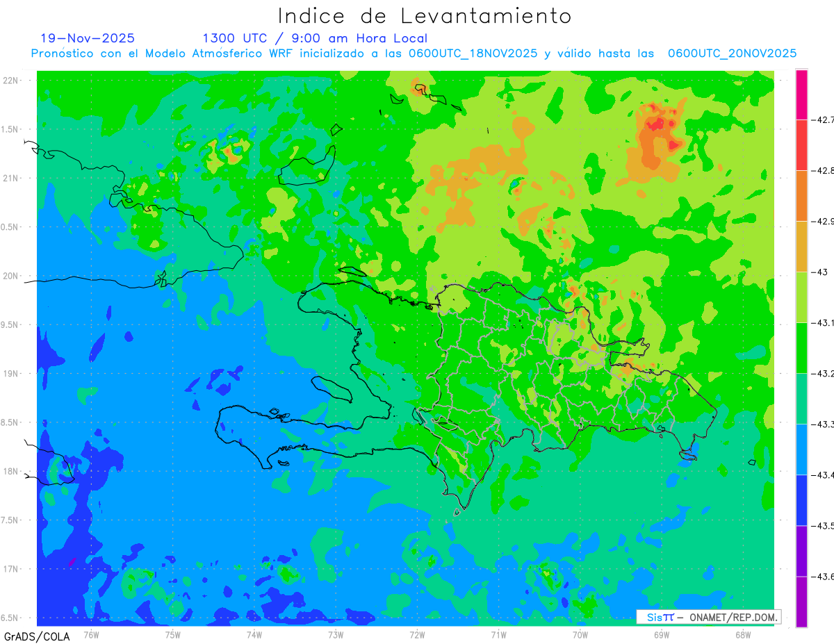Click the WRF forecast model description line
This screenshot has width=834, height=644.
click(x=414, y=53)
